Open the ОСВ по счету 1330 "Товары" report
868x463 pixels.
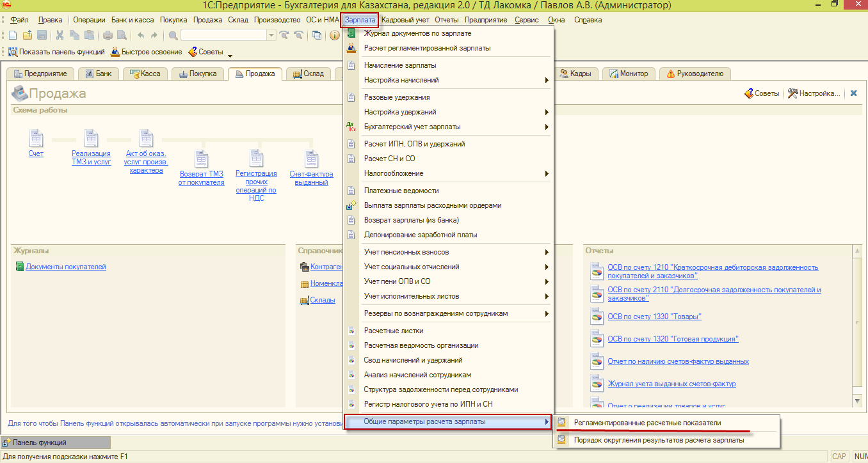click(654, 317)
